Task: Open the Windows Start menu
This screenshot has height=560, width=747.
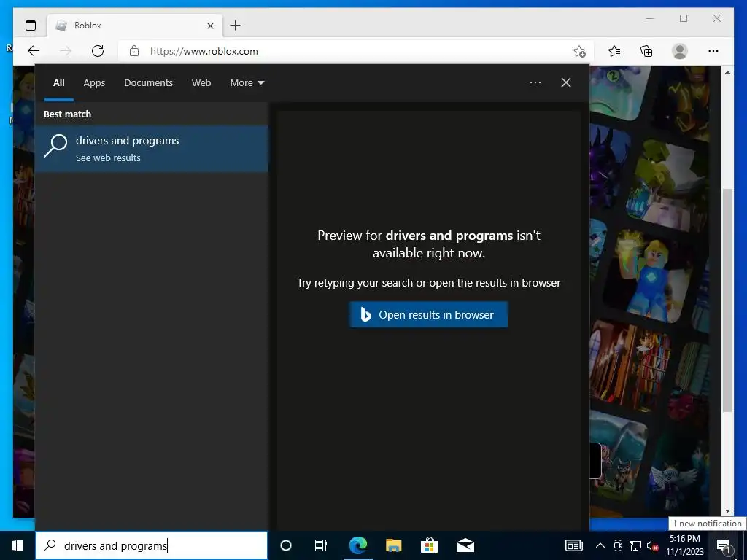Action: pyautogui.click(x=18, y=545)
